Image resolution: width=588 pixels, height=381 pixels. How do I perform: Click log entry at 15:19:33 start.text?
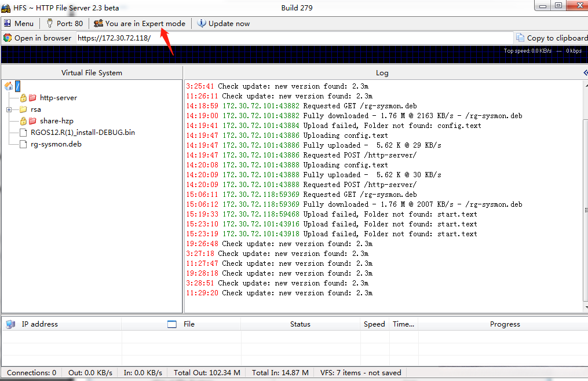[331, 214]
